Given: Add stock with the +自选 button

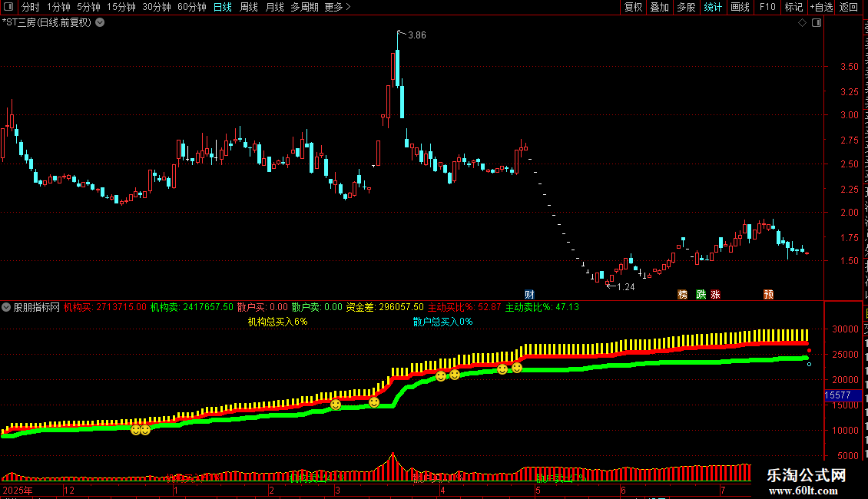Looking at the screenshot, I should pyautogui.click(x=821, y=7).
